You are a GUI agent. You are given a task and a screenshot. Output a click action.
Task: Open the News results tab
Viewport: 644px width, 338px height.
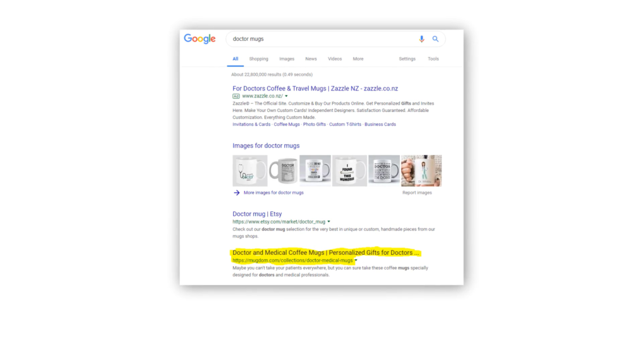tap(311, 59)
